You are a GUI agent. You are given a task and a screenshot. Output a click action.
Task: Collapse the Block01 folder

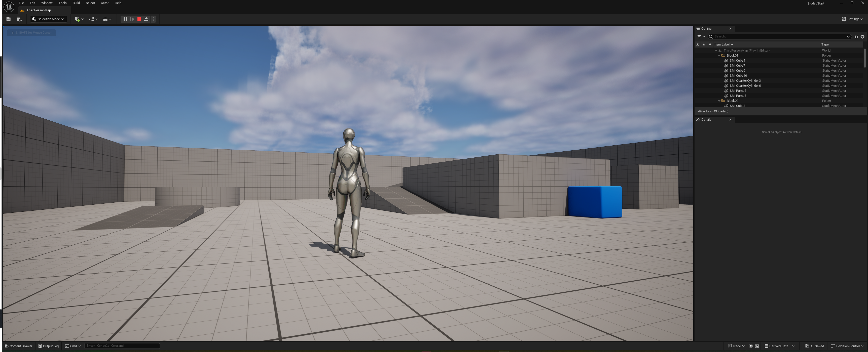[719, 56]
